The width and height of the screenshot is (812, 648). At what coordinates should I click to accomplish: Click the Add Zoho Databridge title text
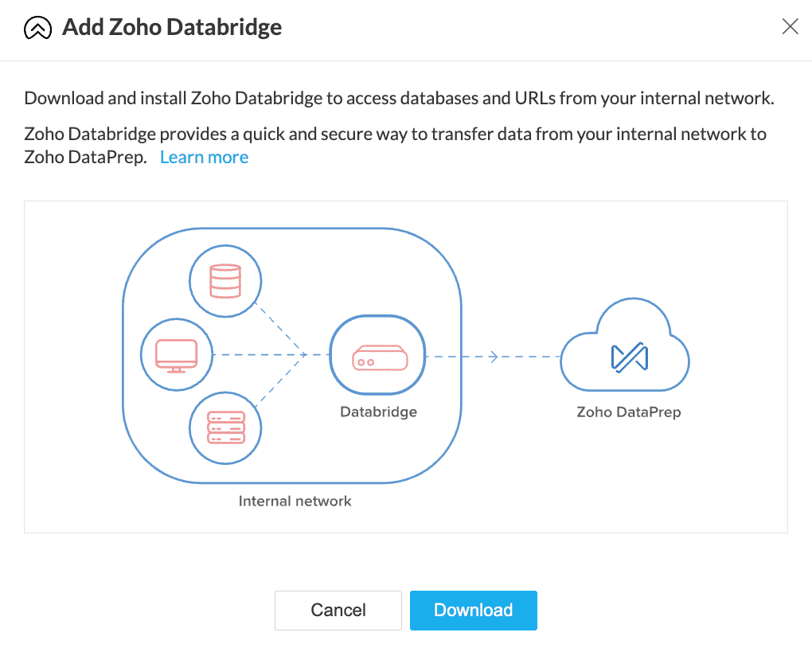pyautogui.click(x=172, y=27)
